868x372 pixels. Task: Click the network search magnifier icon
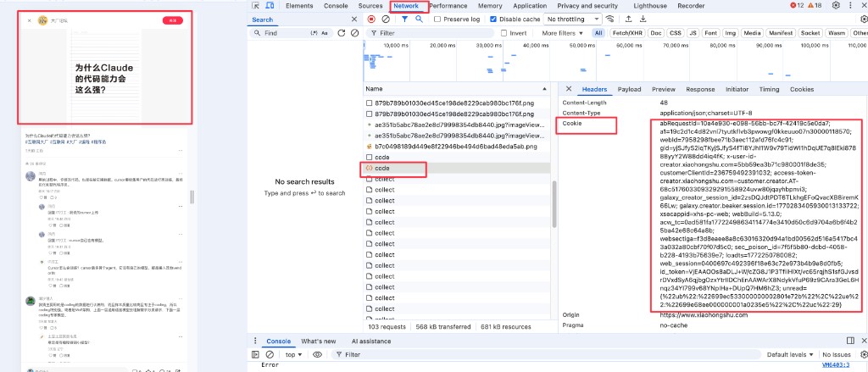coord(419,19)
